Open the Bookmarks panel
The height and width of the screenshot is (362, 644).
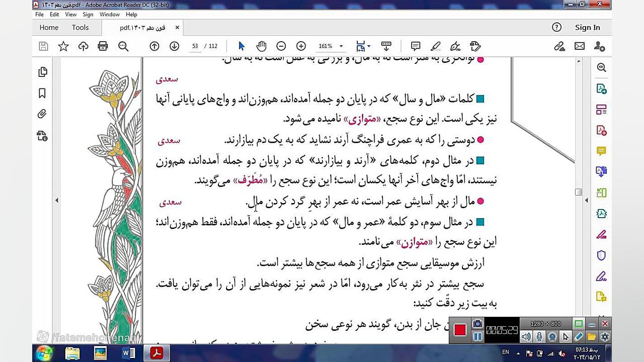coord(43,93)
